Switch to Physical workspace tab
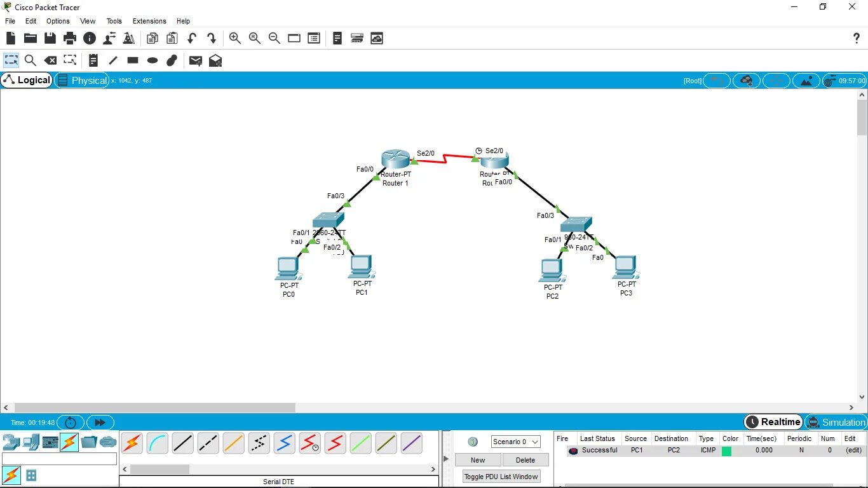868x488 pixels. coord(82,80)
